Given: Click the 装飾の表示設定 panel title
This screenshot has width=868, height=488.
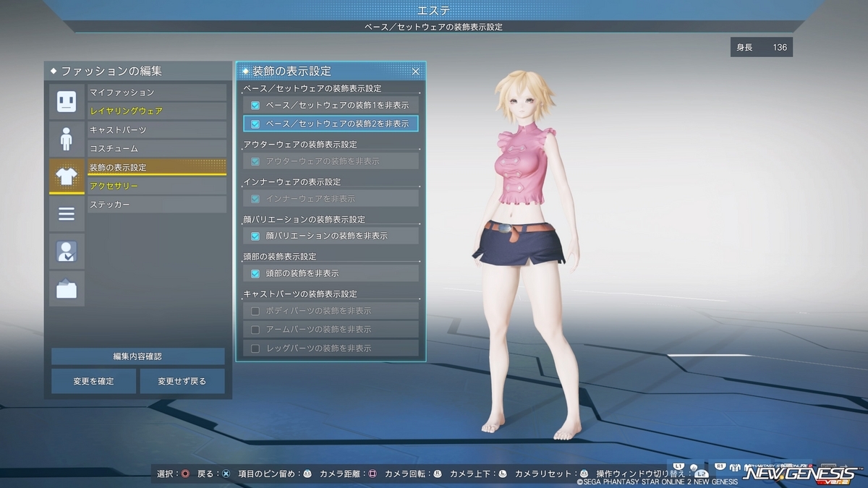Looking at the screenshot, I should click(x=292, y=71).
